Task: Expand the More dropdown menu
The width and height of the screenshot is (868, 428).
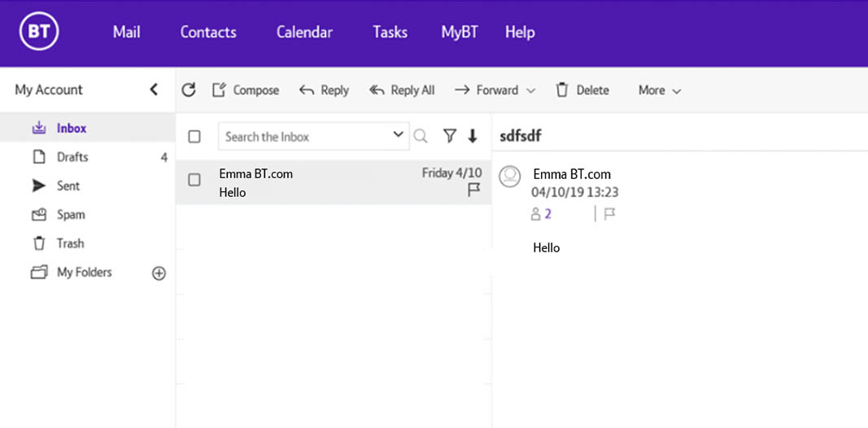Action: tap(659, 90)
